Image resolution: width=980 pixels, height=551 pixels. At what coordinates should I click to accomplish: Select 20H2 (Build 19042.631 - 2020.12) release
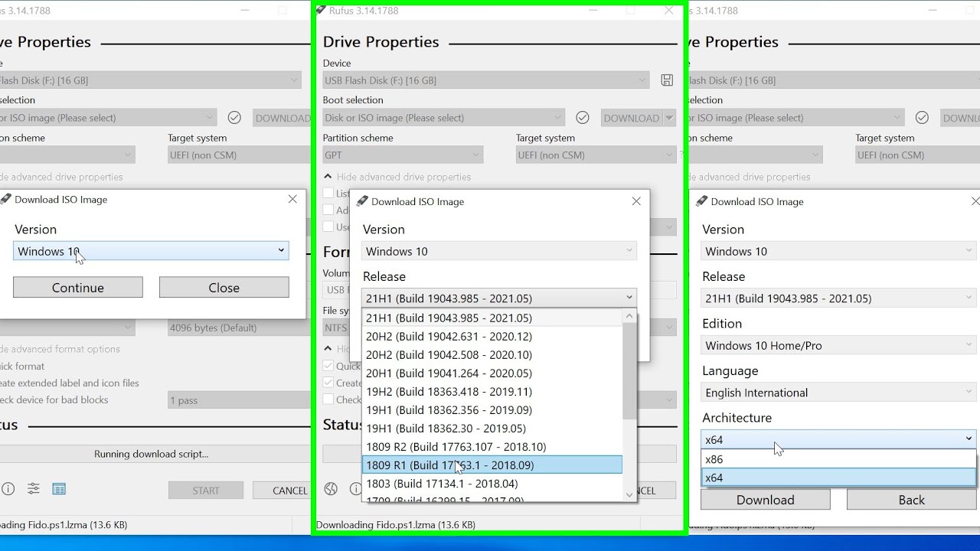click(x=492, y=336)
